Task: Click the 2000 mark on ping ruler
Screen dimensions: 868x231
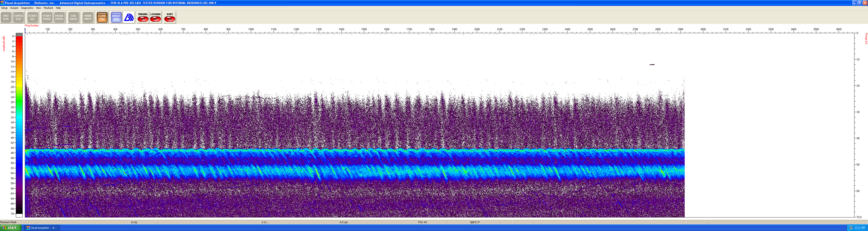Action: pos(477,30)
